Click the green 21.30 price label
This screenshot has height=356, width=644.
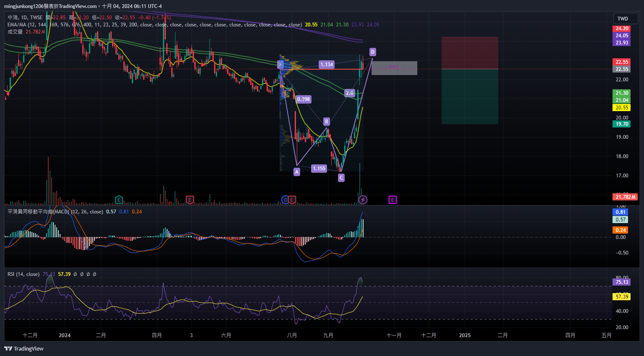[622, 93]
